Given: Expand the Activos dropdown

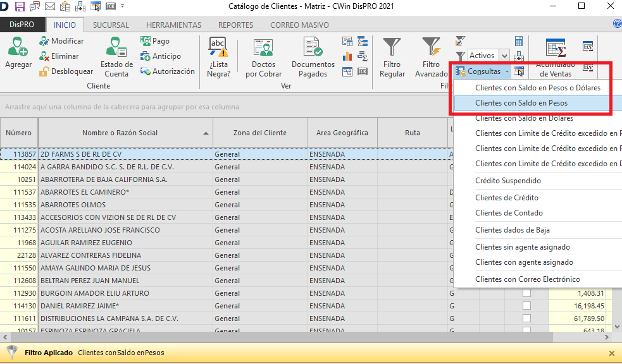Looking at the screenshot, I should click(504, 56).
